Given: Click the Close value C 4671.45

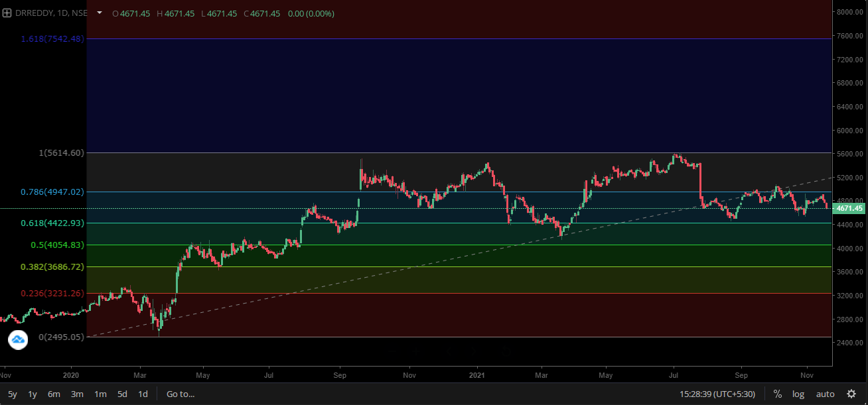Looking at the screenshot, I should pyautogui.click(x=261, y=13).
